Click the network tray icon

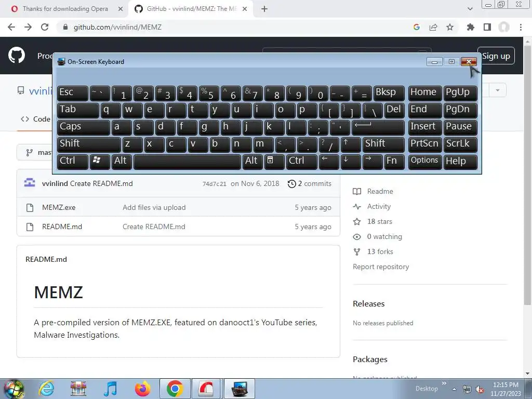(467, 390)
